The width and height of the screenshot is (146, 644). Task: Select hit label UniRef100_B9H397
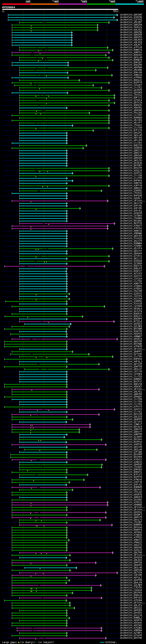pos(131,63)
